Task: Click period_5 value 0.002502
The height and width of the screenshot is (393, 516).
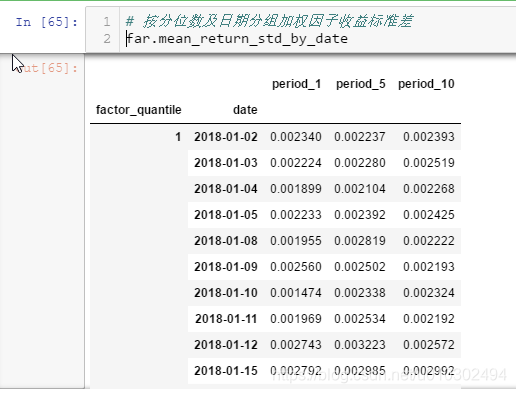Action: click(x=360, y=267)
